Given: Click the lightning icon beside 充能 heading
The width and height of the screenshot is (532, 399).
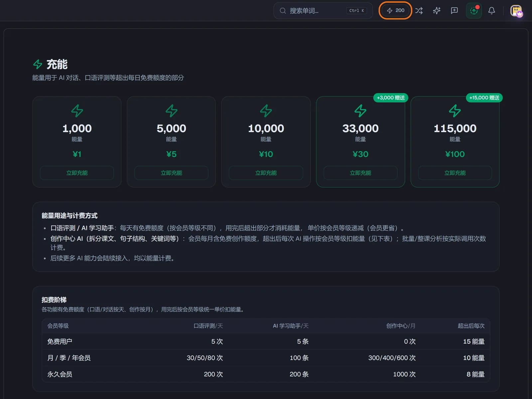Looking at the screenshot, I should point(38,64).
